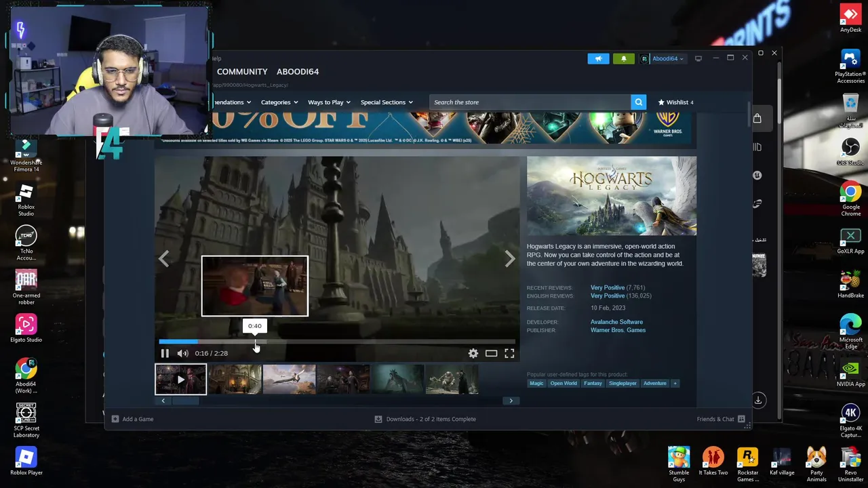This screenshot has height=488, width=868.
Task: Select the hippogriff flying screenshot thumbnail
Action: click(x=289, y=379)
